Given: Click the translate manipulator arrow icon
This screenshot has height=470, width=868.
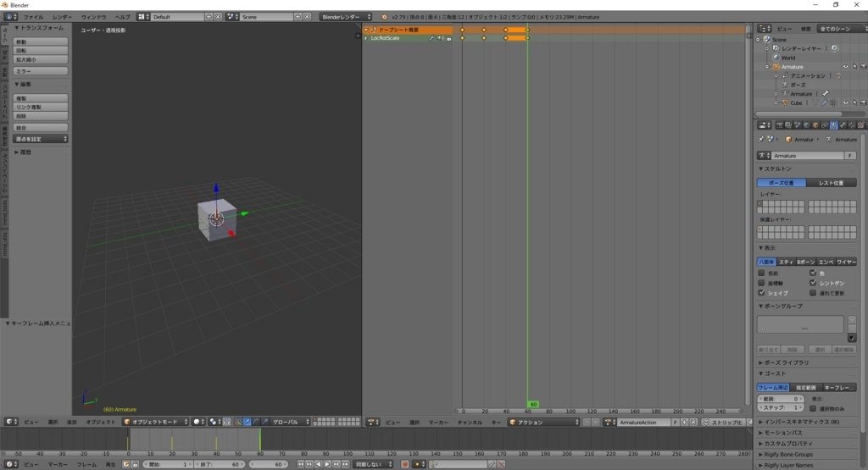Looking at the screenshot, I should [x=247, y=422].
